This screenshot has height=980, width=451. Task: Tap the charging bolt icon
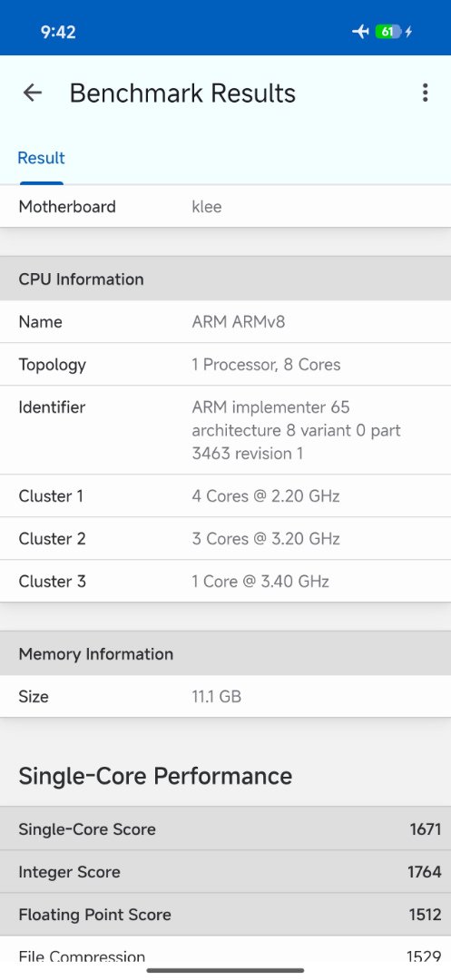(408, 31)
